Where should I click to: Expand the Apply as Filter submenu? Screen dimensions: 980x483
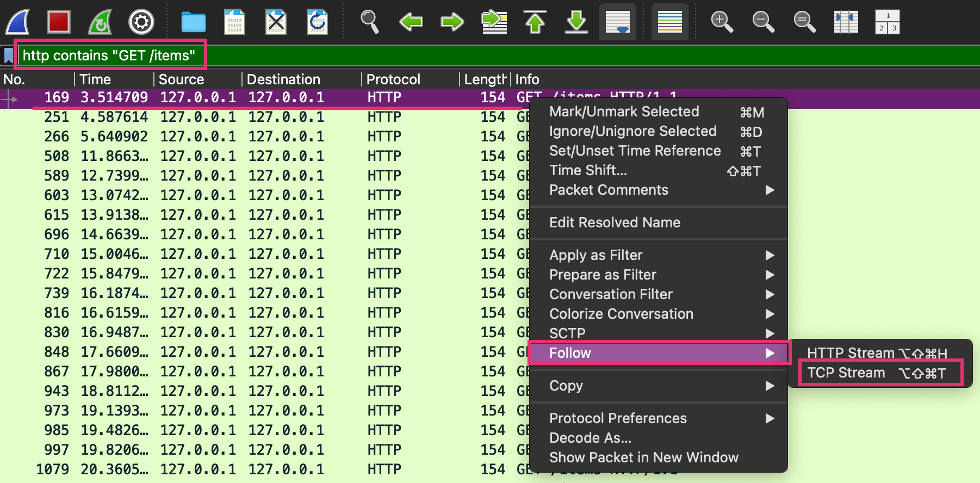tap(658, 255)
